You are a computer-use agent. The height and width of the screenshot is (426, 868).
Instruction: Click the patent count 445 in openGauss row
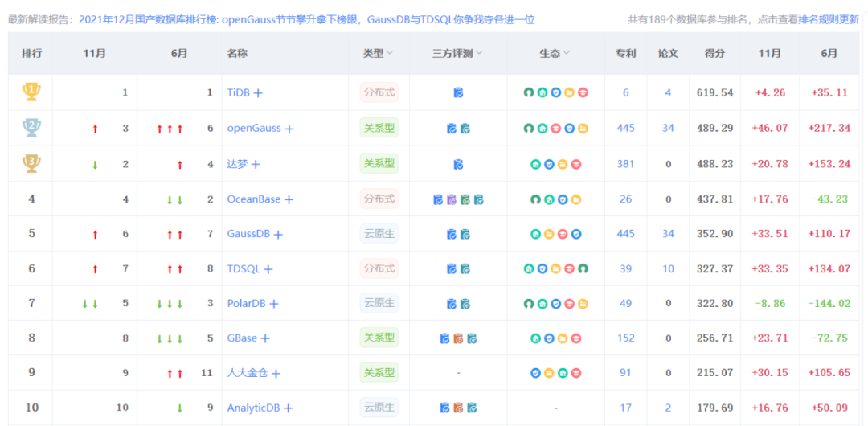click(625, 129)
